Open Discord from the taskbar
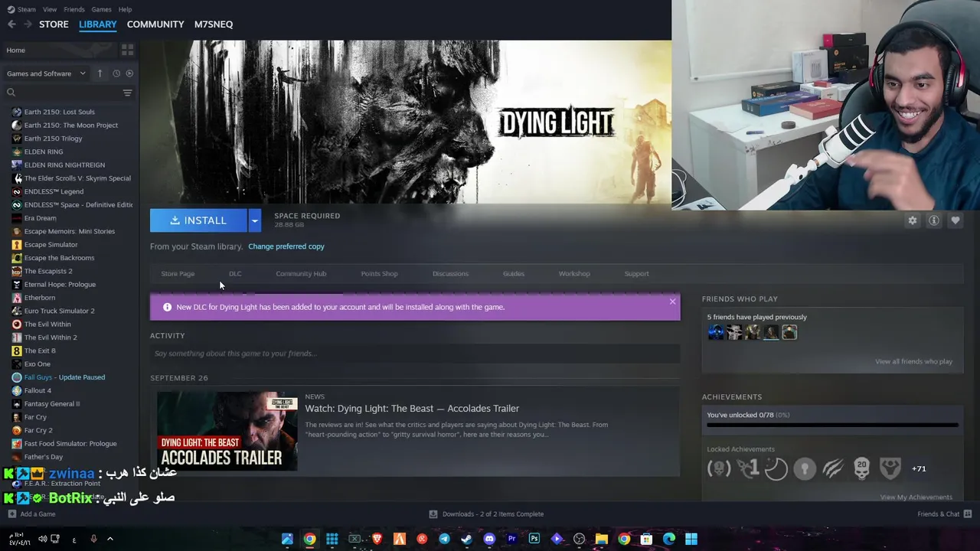980x551 pixels. tap(489, 539)
